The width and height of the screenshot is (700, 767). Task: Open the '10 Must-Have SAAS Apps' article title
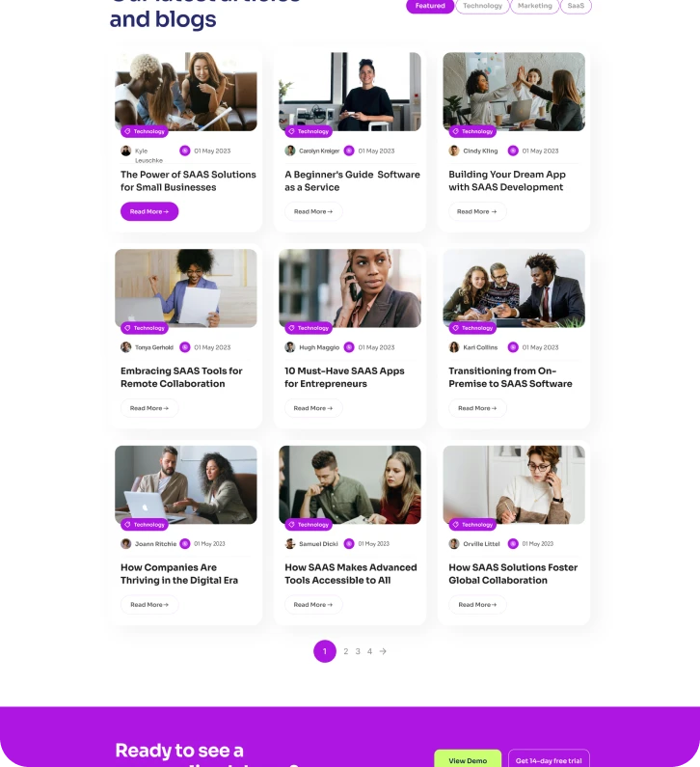(x=344, y=377)
